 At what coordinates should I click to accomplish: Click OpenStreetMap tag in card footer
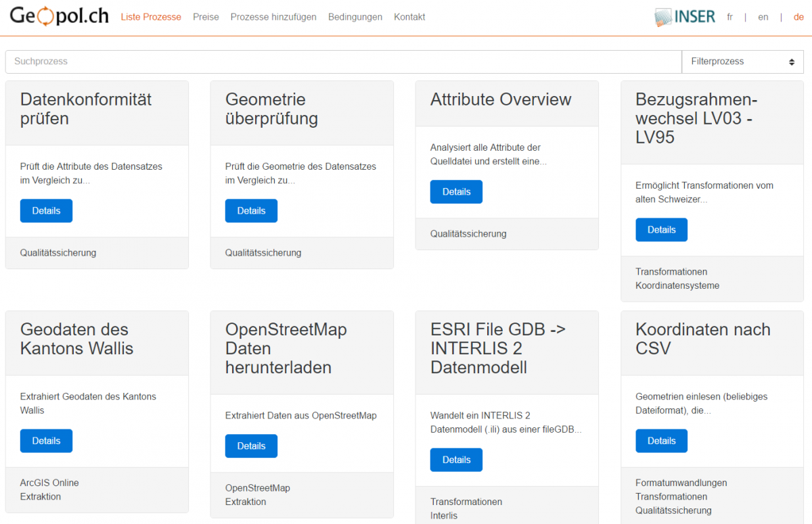tap(258, 488)
